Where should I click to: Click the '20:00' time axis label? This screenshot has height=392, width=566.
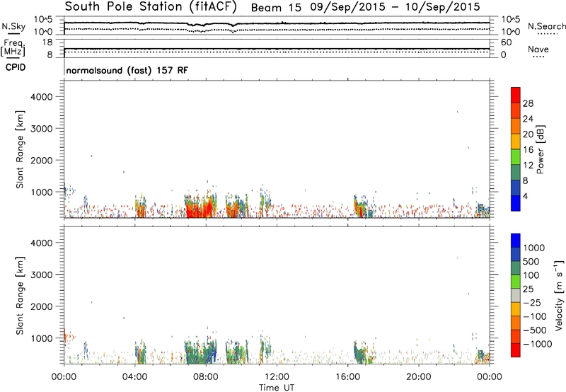pyautogui.click(x=419, y=377)
